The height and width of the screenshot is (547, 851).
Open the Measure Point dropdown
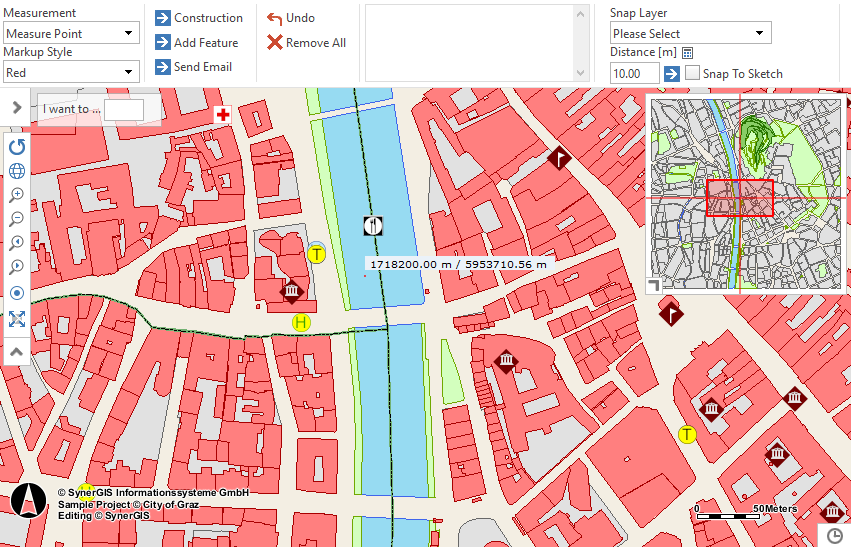[71, 33]
